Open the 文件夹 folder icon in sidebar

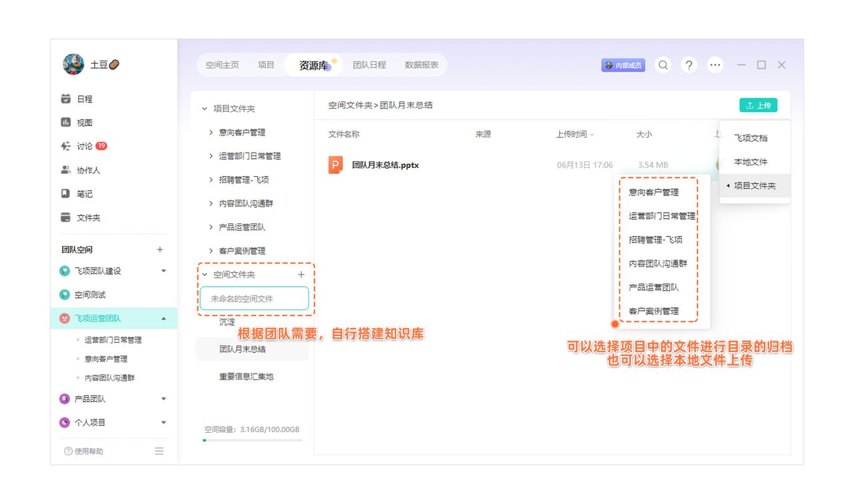click(65, 217)
